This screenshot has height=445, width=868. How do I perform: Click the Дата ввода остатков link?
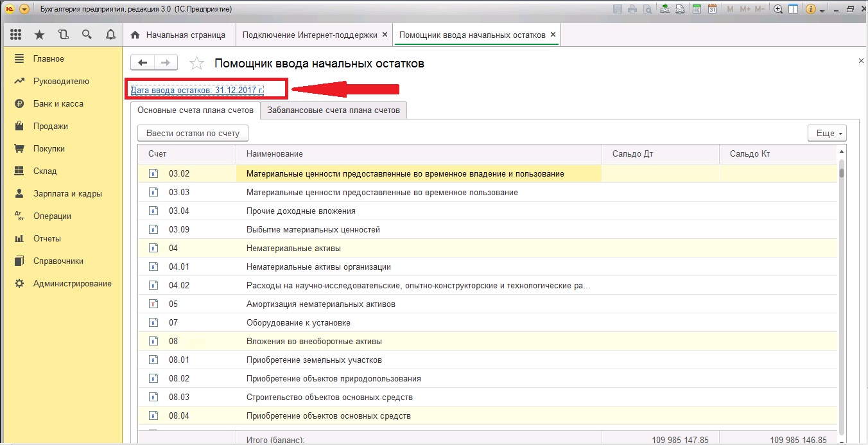[197, 90]
